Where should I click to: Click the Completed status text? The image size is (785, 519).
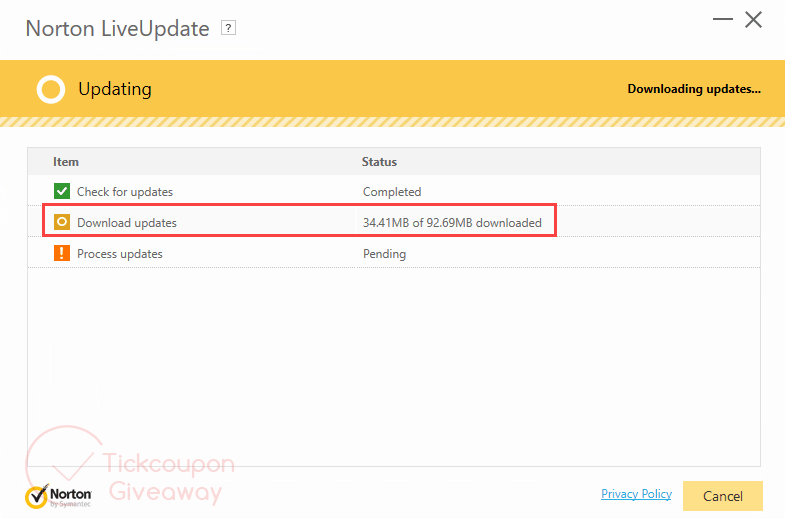[x=391, y=192]
